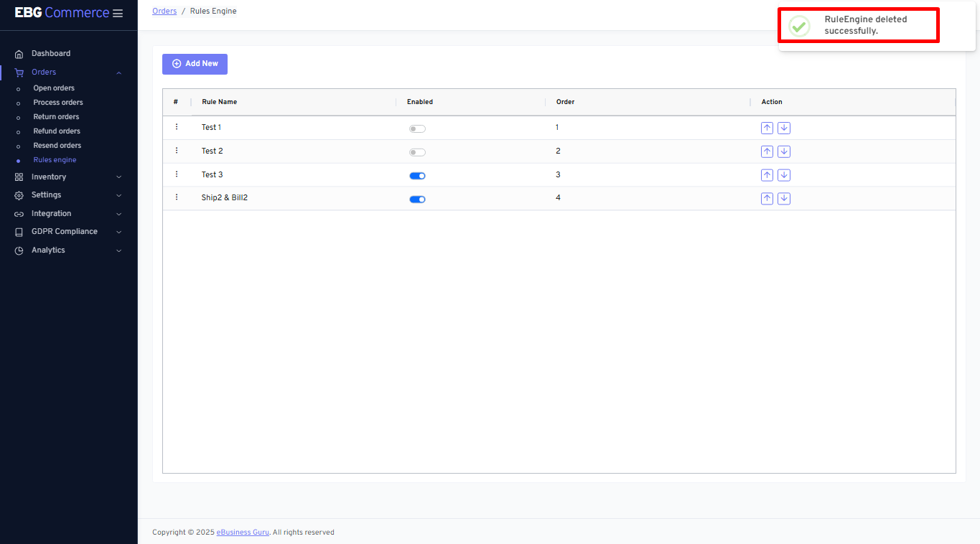Click the up arrow for Test 3 rule
Image resolution: width=980 pixels, height=544 pixels.
pyautogui.click(x=767, y=175)
